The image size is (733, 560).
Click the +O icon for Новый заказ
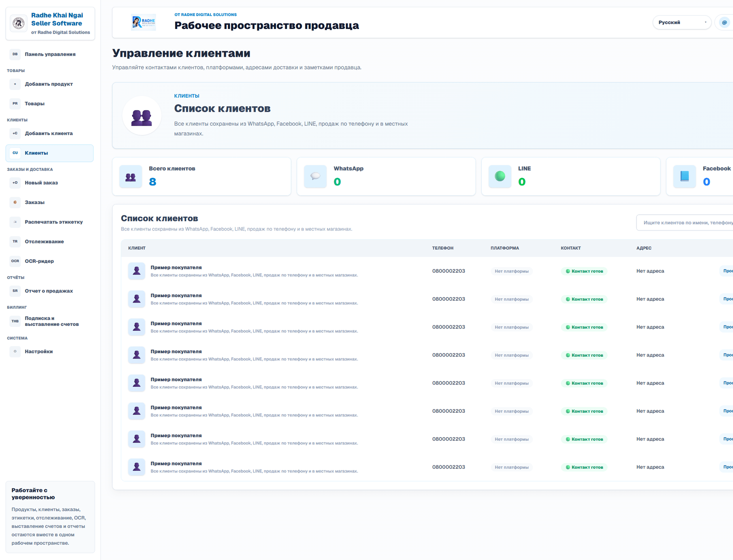click(x=15, y=183)
